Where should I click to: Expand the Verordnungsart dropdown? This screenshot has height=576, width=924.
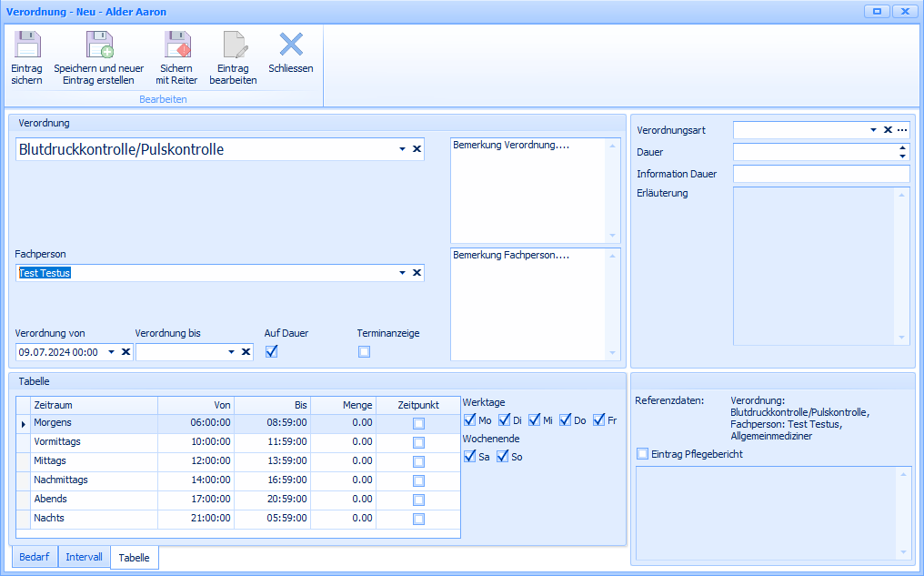pyautogui.click(x=873, y=130)
